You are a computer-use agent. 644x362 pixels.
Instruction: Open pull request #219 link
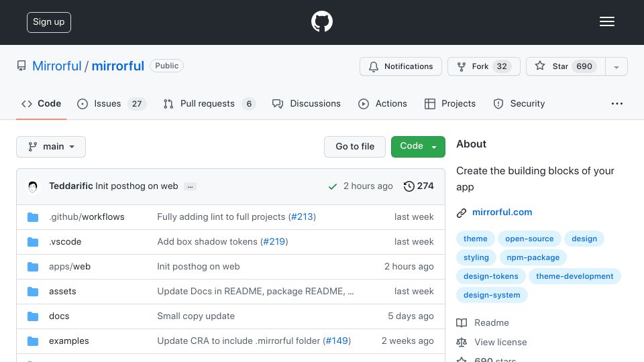point(274,242)
